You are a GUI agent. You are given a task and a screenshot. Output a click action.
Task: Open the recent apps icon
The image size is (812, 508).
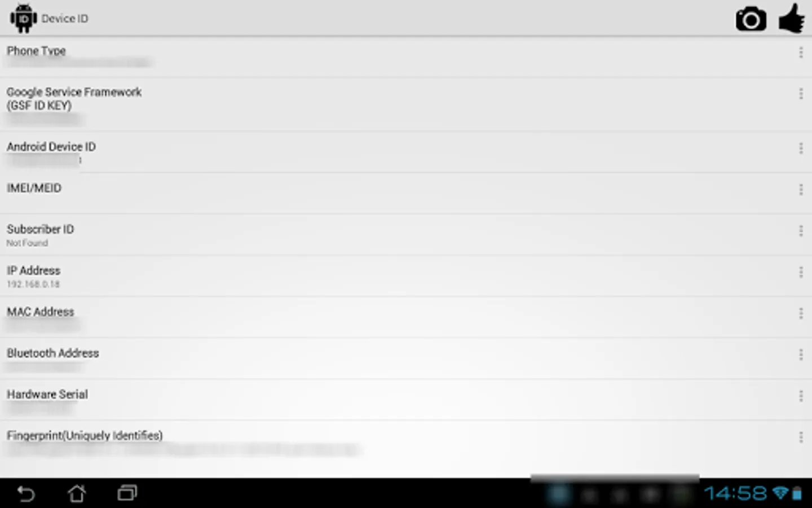[x=127, y=493]
